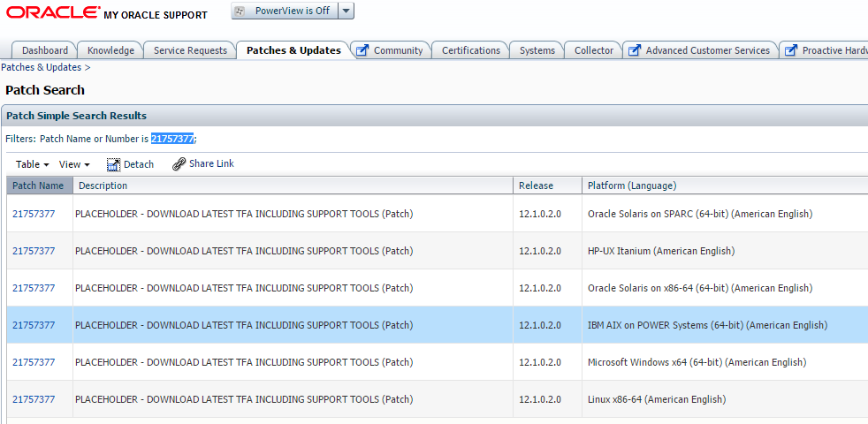
Task: Toggle the PowerView is Off button
Action: (284, 11)
